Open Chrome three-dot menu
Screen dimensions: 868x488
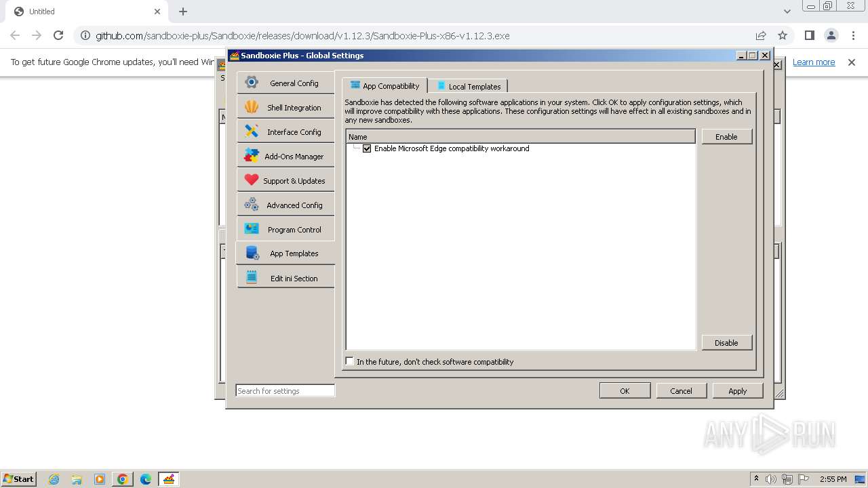click(853, 35)
